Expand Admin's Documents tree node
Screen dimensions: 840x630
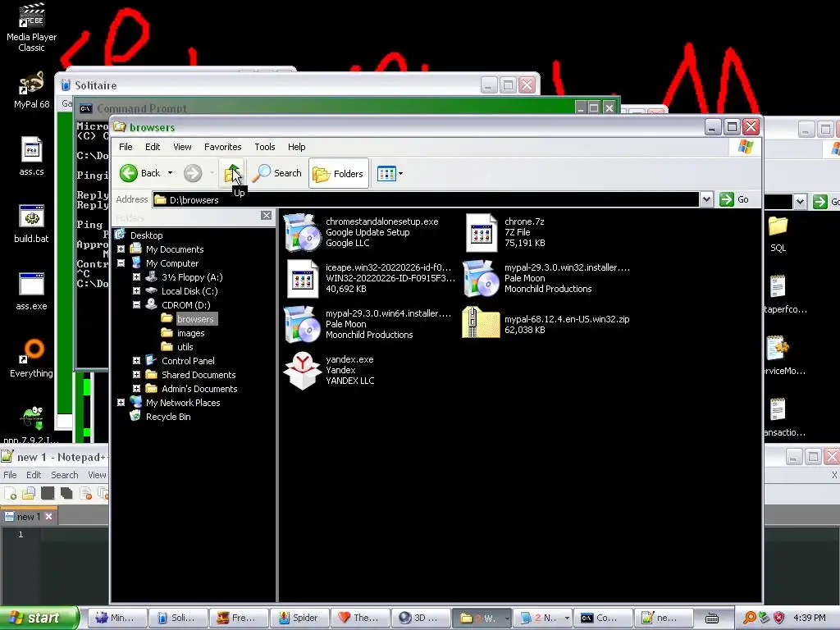[137, 388]
